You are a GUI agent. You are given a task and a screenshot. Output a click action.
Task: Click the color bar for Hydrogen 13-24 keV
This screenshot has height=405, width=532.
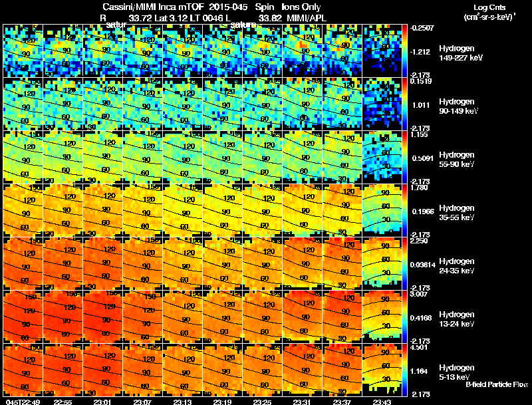[404, 317]
